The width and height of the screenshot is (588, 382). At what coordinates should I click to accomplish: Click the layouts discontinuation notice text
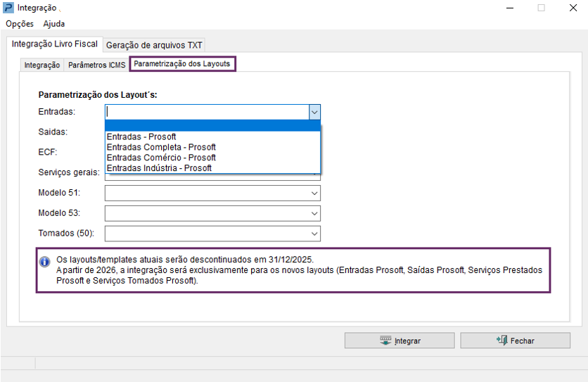tap(299, 270)
